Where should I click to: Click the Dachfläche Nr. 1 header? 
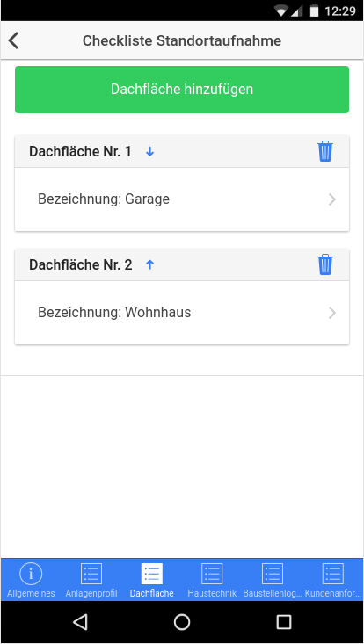182,151
